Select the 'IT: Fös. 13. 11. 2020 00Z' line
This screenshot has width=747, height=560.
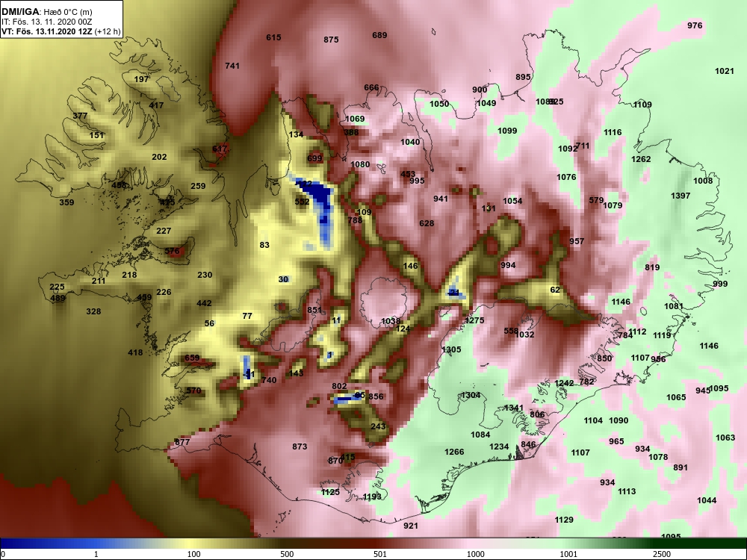(x=46, y=22)
